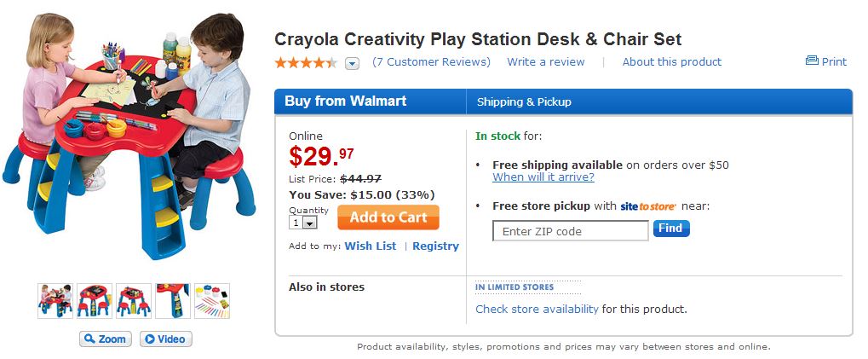Select the fifth thumbnail with art supplies

[x=212, y=301]
